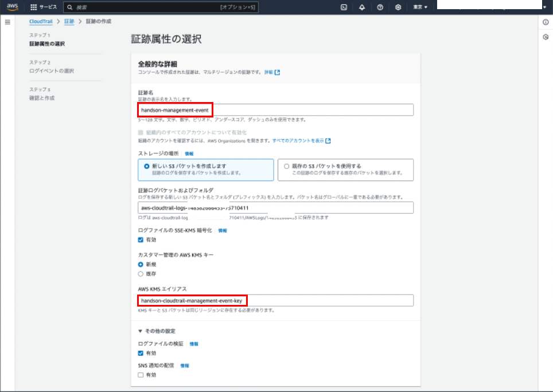Toggle ログファイルの検証 有効 checkbox
Screen dimensions: 553x392
[x=141, y=353]
